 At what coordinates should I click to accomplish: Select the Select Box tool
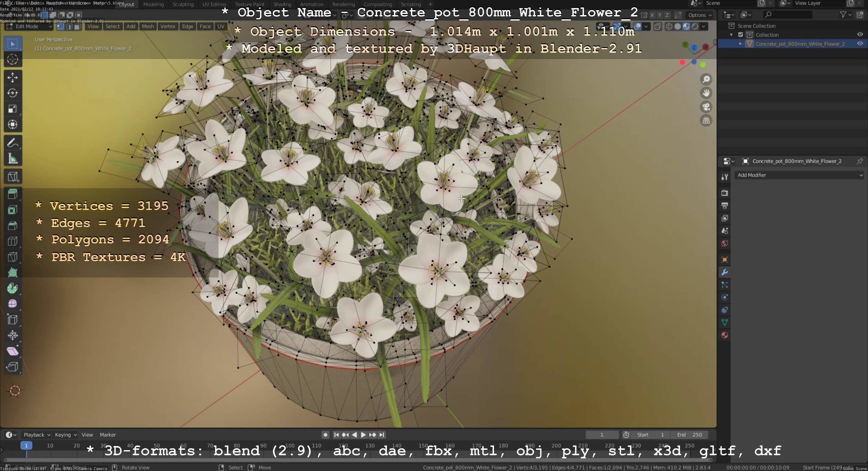pos(13,44)
